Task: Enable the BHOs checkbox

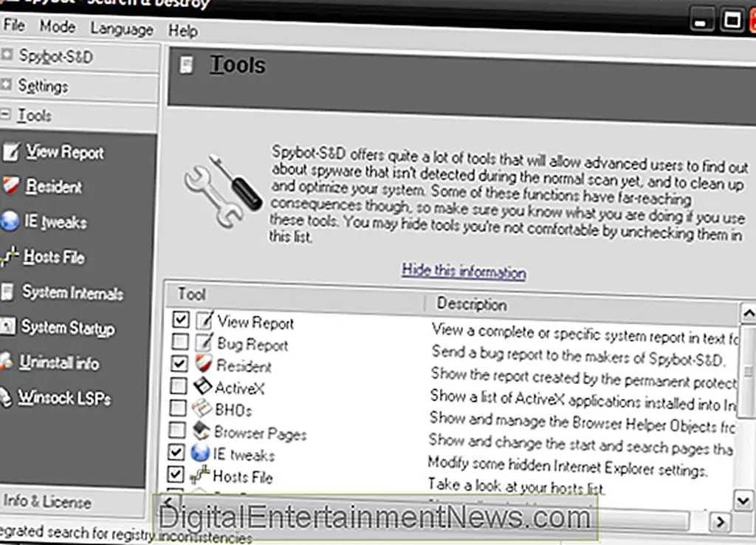Action: click(x=179, y=408)
